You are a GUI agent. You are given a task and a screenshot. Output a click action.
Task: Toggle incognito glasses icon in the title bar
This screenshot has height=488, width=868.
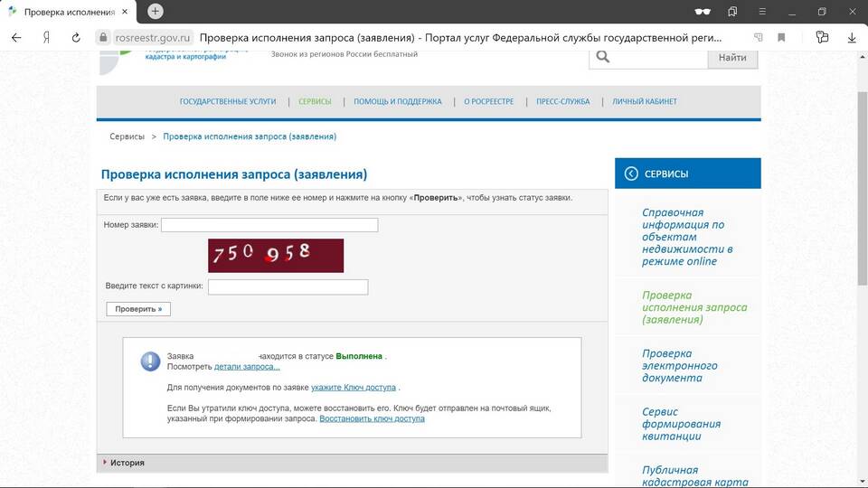pyautogui.click(x=702, y=12)
